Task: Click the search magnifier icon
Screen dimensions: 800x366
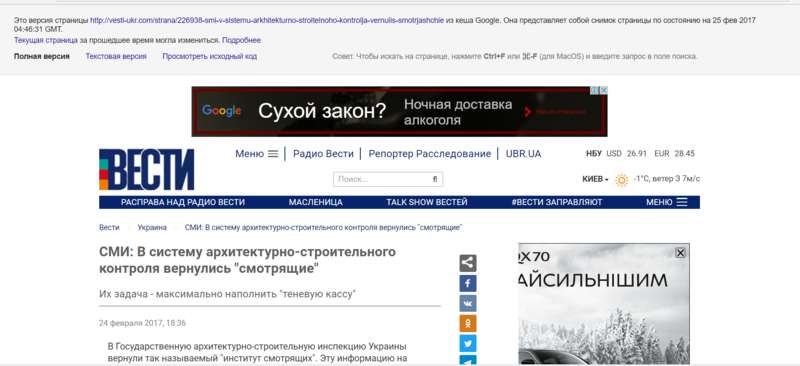Action: 435,179
